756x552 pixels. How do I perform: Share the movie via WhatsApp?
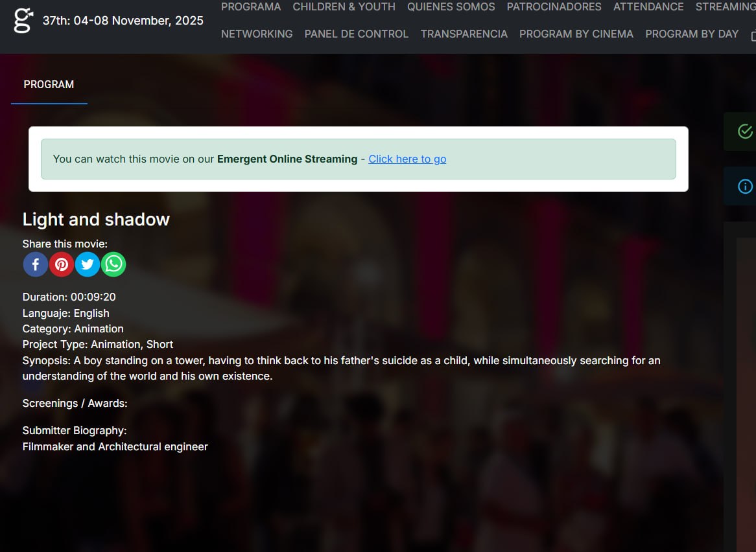[113, 264]
